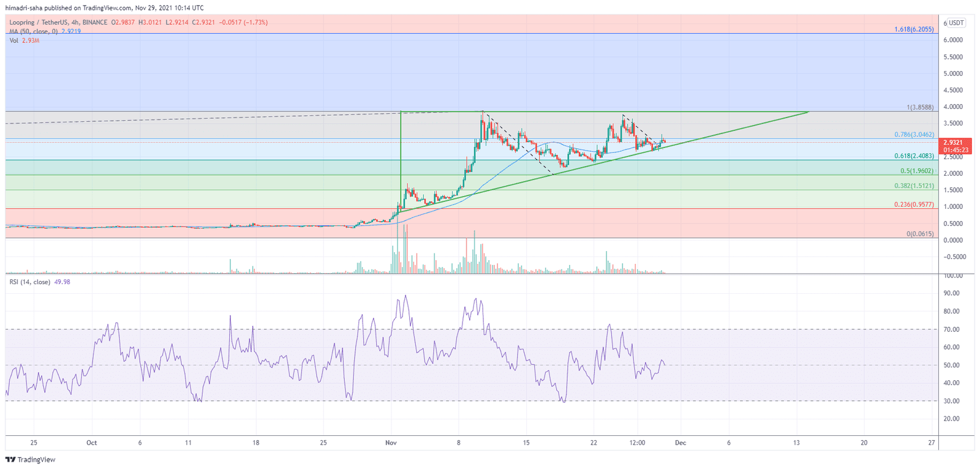This screenshot has width=980, height=469.
Task: Click the 0(0.0615) Fibonacci label
Action: click(x=920, y=234)
